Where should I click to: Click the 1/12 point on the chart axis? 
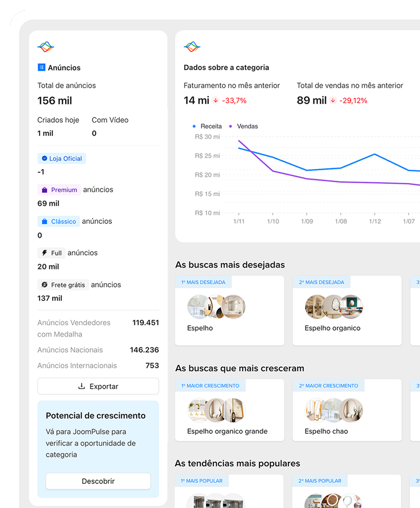coord(375,221)
